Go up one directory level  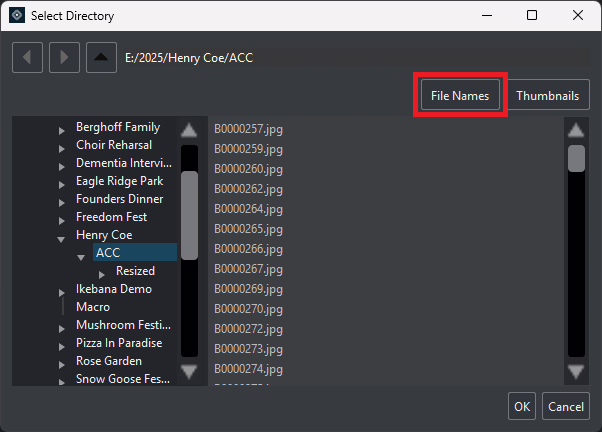pos(101,58)
